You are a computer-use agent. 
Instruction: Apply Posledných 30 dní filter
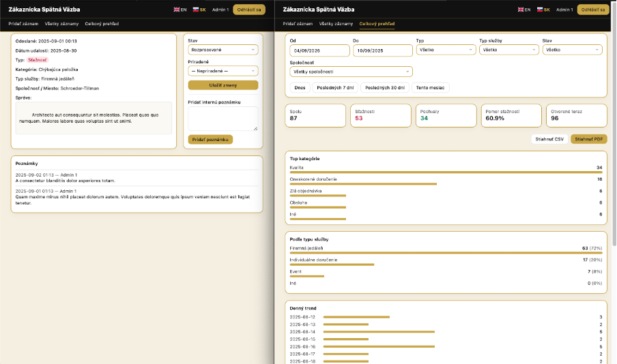point(385,88)
